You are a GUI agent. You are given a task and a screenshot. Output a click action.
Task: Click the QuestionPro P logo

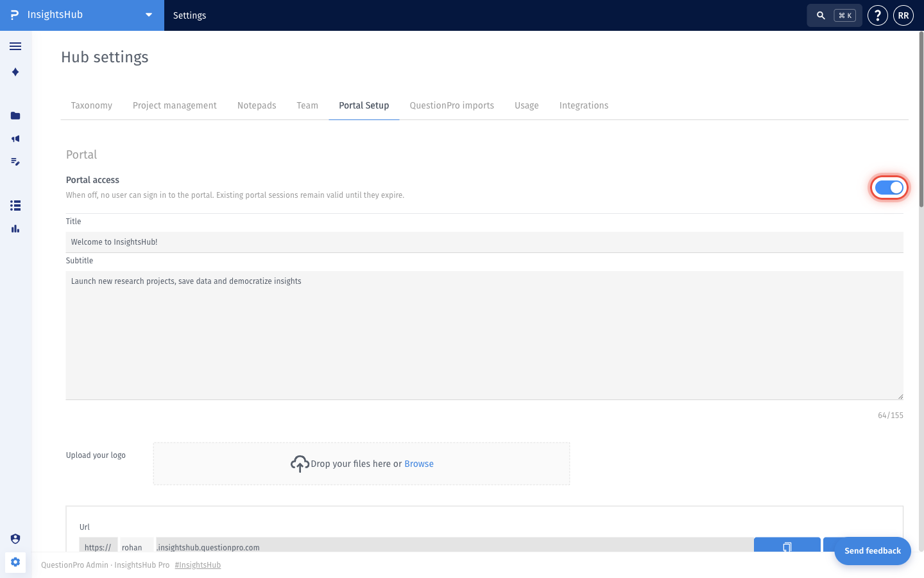(x=15, y=15)
